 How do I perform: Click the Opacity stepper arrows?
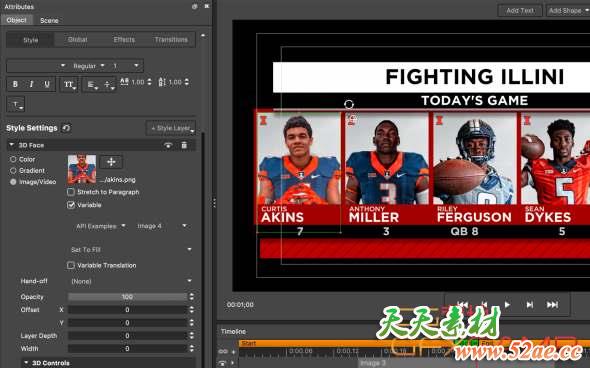[192, 297]
